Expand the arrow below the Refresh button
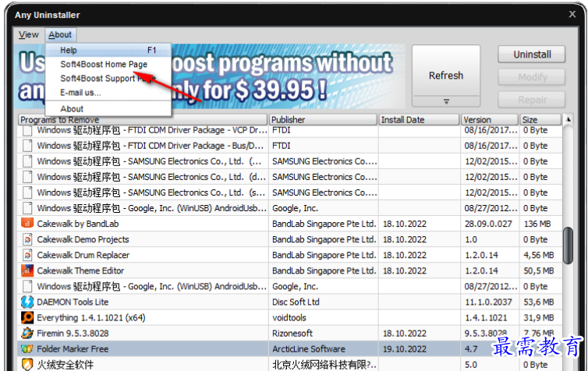Image resolution: width=588 pixels, height=371 pixels. point(446,101)
